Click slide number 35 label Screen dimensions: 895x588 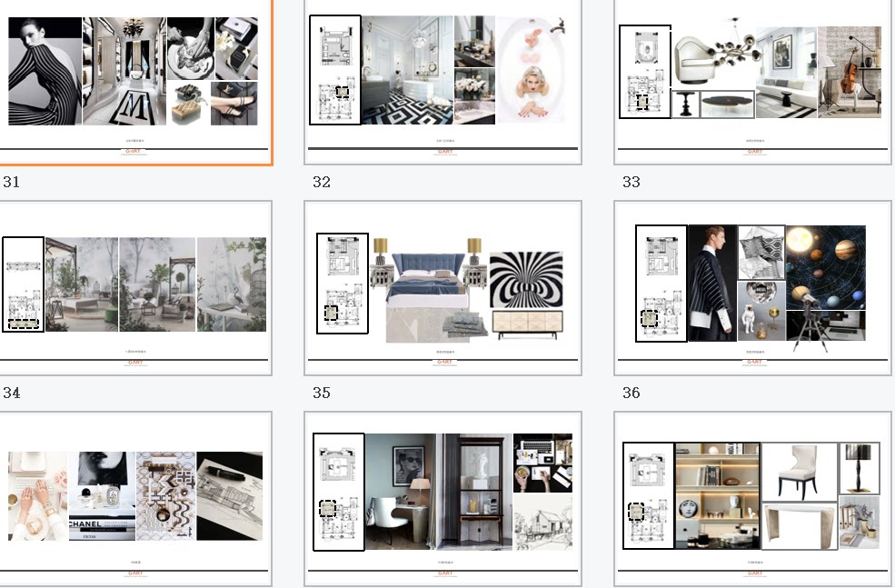pos(322,393)
